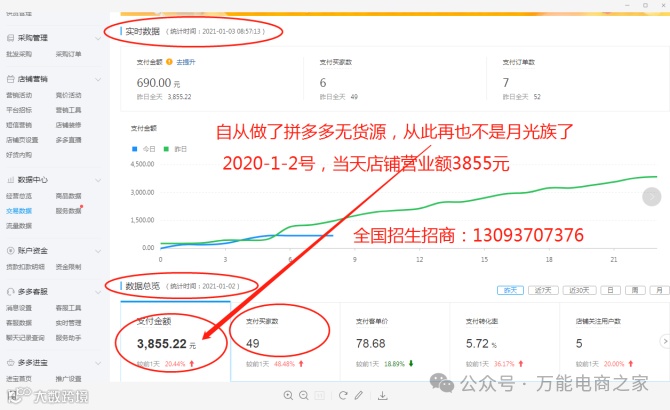Open 批发采购 in the sidebar
This screenshot has height=410, width=670.
point(19,54)
